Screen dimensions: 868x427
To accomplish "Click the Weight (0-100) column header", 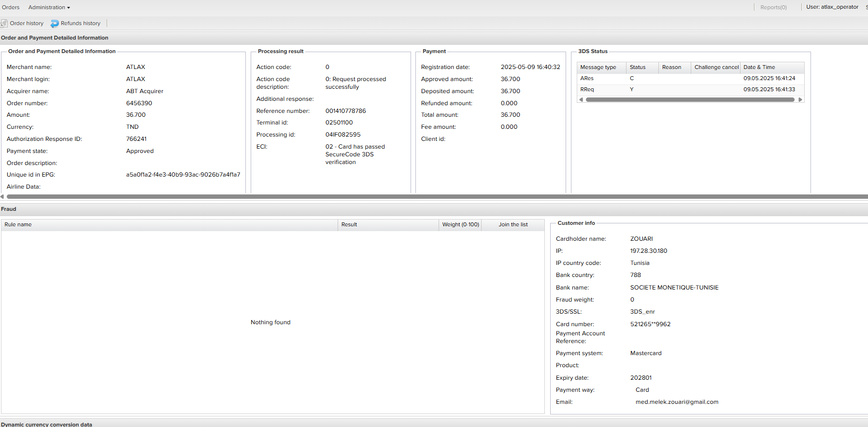I will click(460, 224).
